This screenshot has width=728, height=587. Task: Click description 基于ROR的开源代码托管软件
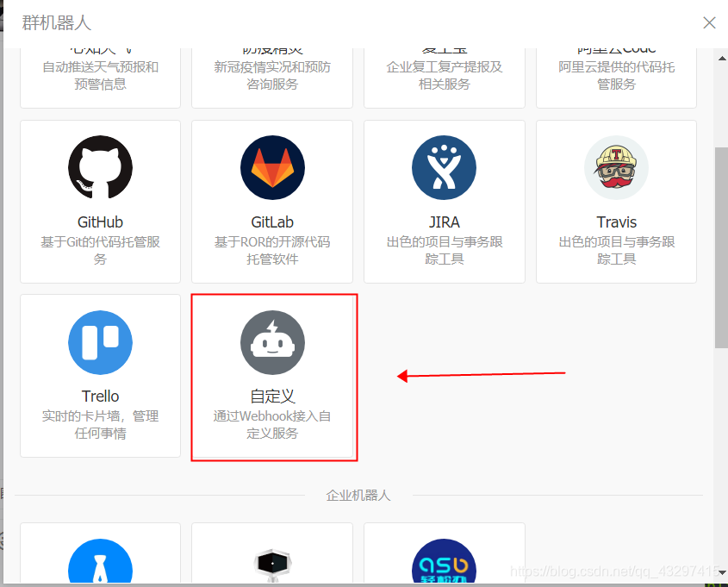tap(272, 250)
